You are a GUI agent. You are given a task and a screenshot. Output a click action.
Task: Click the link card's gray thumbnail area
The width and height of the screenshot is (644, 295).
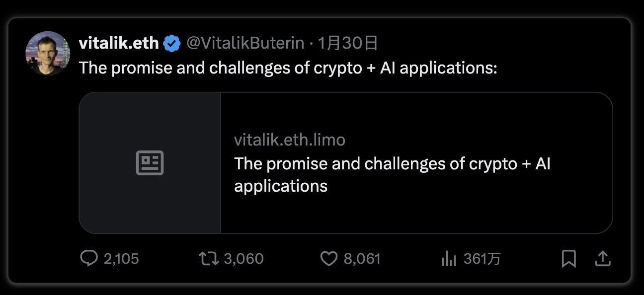[x=150, y=204]
